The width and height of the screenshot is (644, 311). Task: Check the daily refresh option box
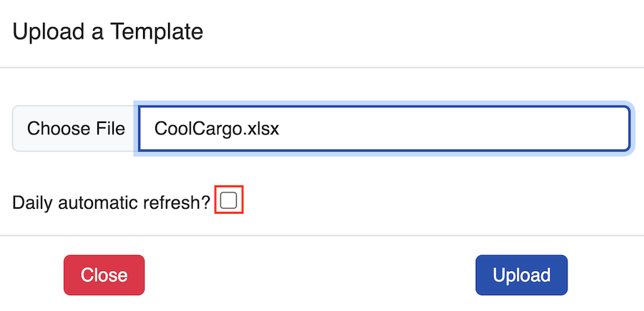[229, 201]
